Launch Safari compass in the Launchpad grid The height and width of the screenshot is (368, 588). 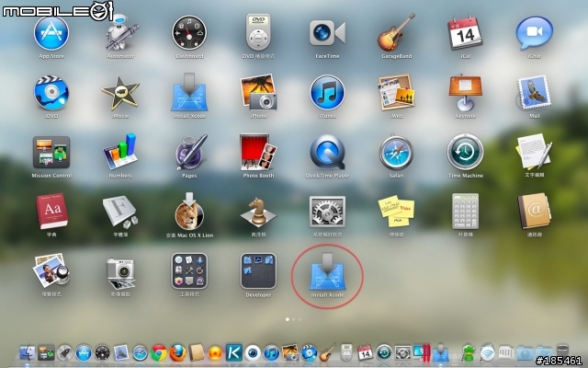[x=396, y=152]
